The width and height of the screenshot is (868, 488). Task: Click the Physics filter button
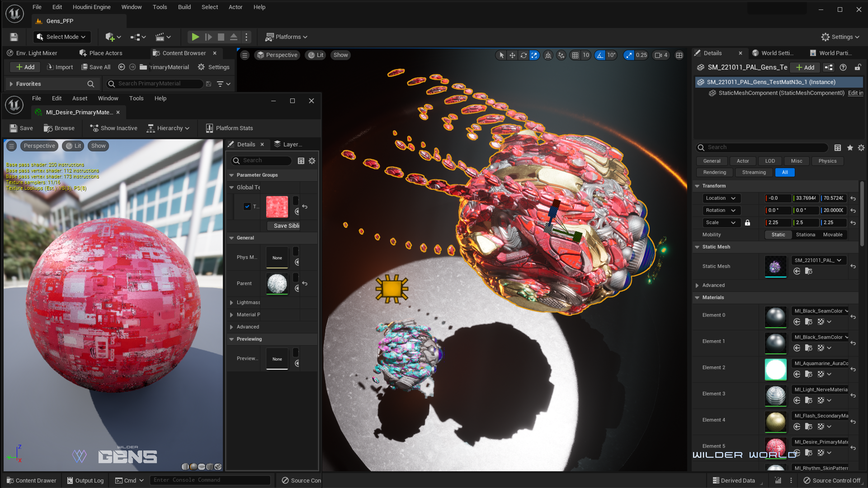point(827,161)
